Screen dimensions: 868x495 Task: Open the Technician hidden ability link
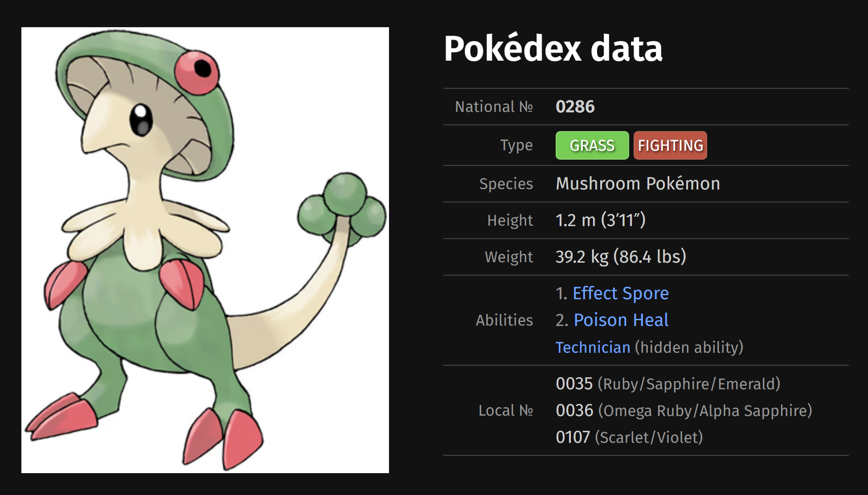tap(593, 347)
